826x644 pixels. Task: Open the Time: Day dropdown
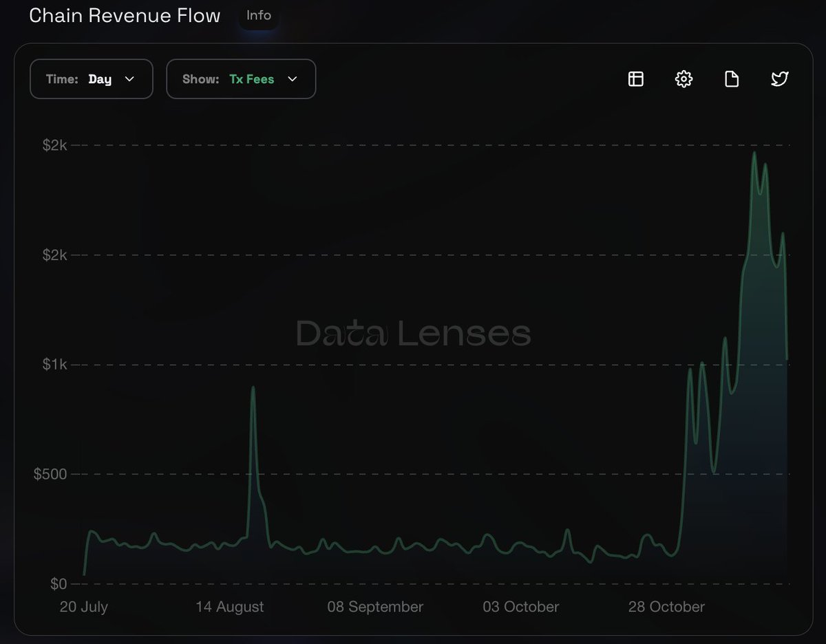click(x=92, y=79)
